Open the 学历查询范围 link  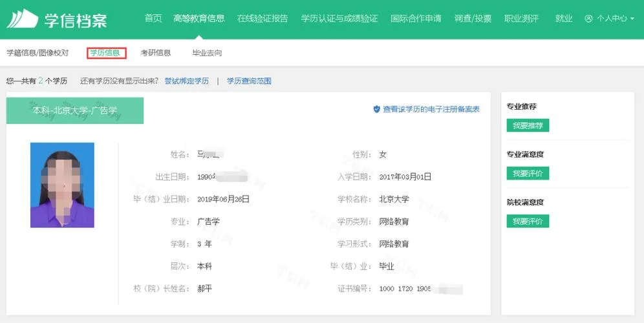[x=249, y=81]
